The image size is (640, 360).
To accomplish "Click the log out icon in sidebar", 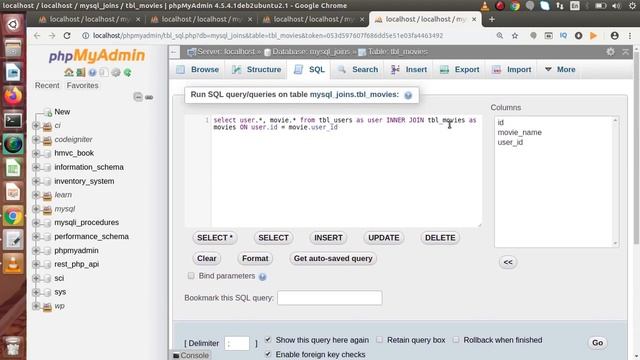I will coord(81,72).
